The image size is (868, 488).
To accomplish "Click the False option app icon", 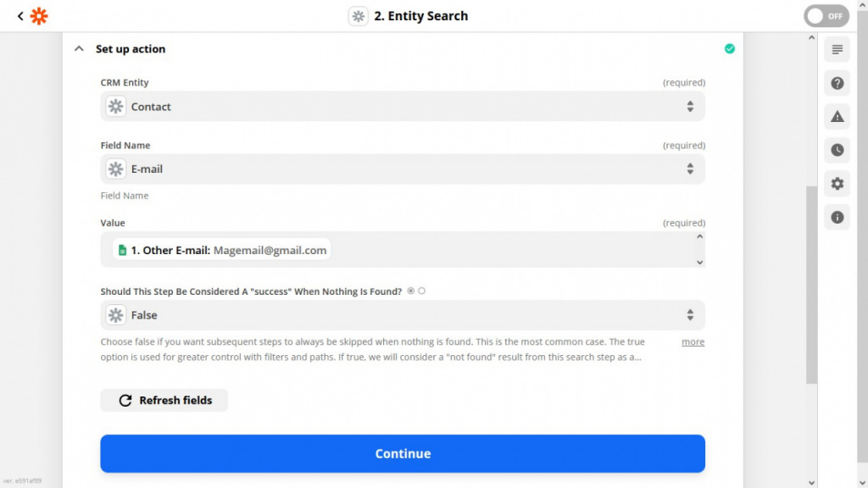I will coord(115,315).
